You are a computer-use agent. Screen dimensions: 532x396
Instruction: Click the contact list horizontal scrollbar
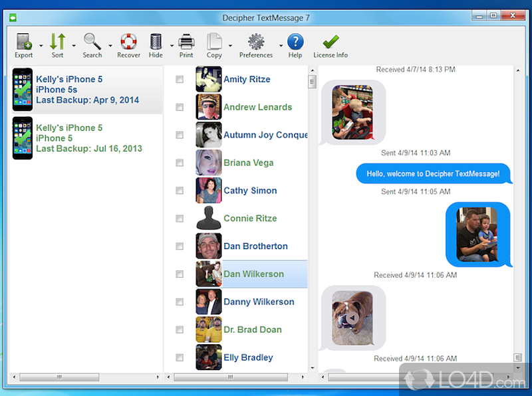point(239,377)
